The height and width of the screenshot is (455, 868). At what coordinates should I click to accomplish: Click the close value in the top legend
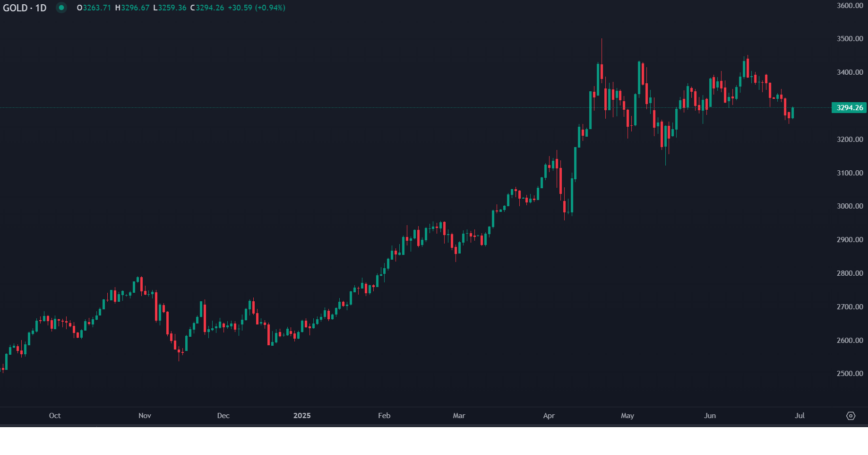[210, 8]
